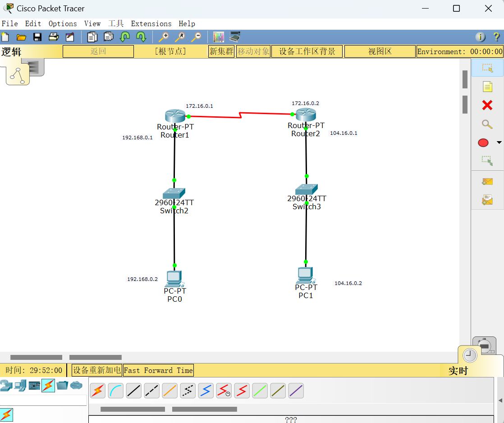This screenshot has width=504, height=423.
Task: Open the Extensions menu
Action: (x=151, y=24)
